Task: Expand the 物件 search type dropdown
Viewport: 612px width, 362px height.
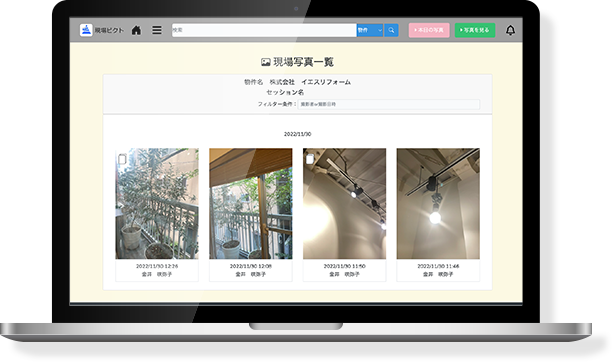Action: (x=370, y=30)
